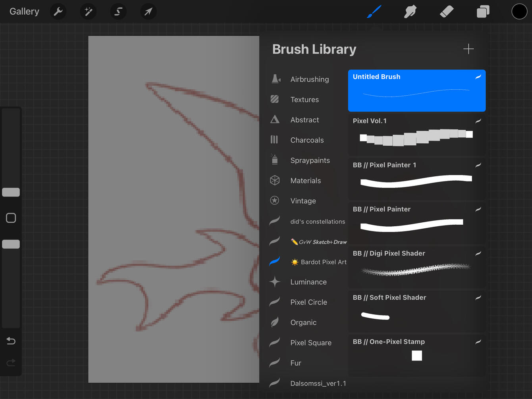Open the Charcoals brush category
Screen dimensions: 532x399
(x=307, y=140)
